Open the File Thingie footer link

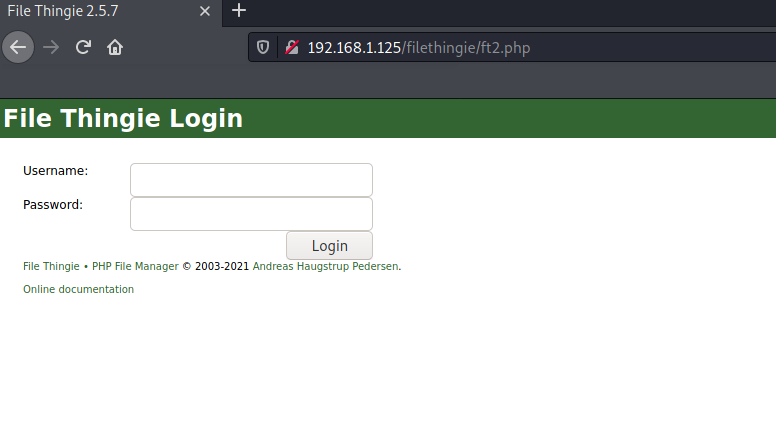click(x=51, y=266)
